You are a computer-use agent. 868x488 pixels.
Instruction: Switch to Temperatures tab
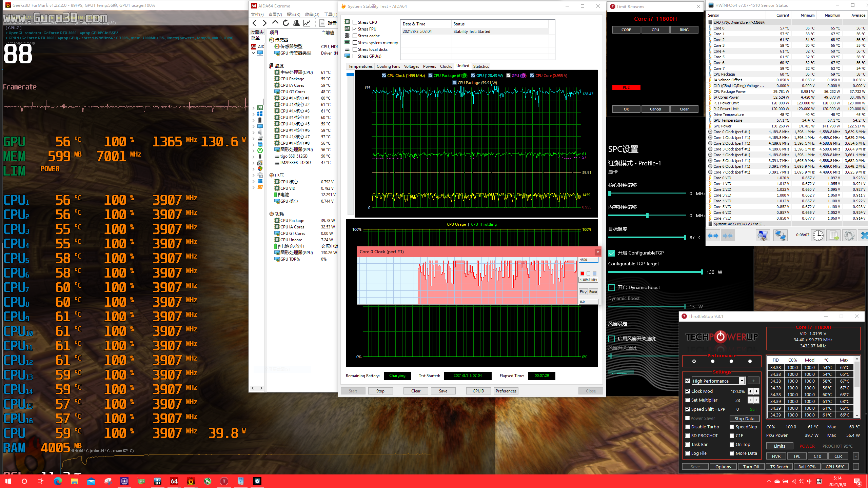[360, 66]
